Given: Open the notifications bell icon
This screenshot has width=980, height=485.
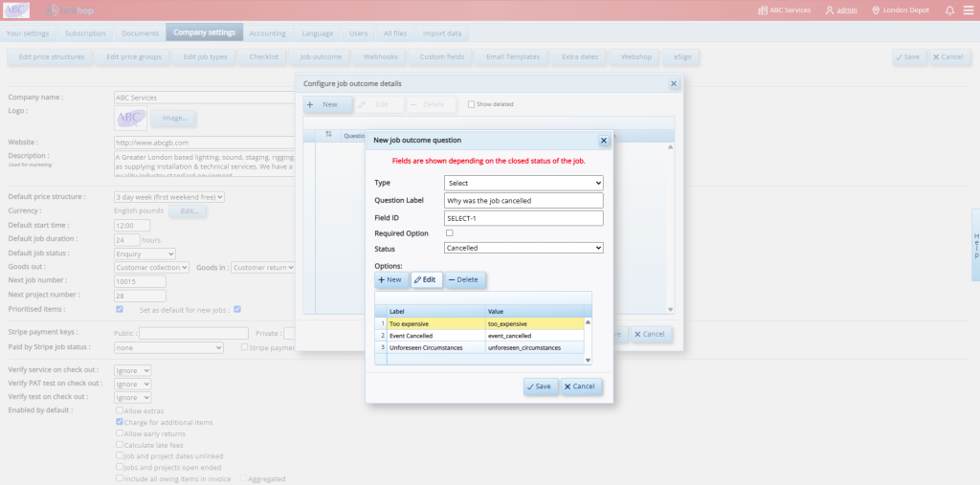Looking at the screenshot, I should [x=949, y=10].
